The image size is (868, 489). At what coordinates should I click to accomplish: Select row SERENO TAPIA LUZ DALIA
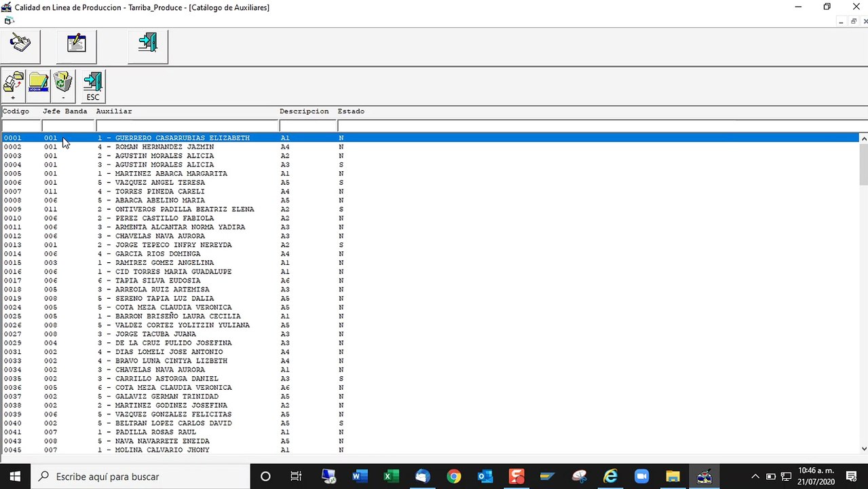point(430,298)
